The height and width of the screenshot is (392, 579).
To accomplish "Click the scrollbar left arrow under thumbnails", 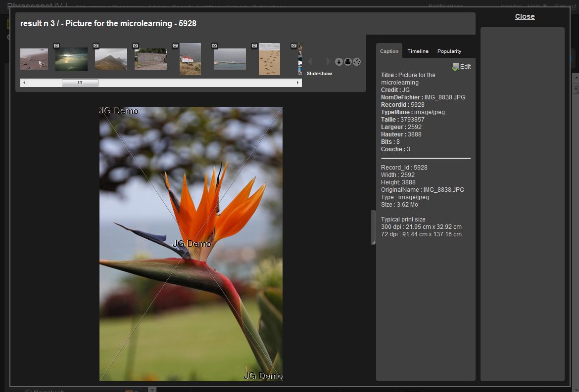I will [23, 83].
